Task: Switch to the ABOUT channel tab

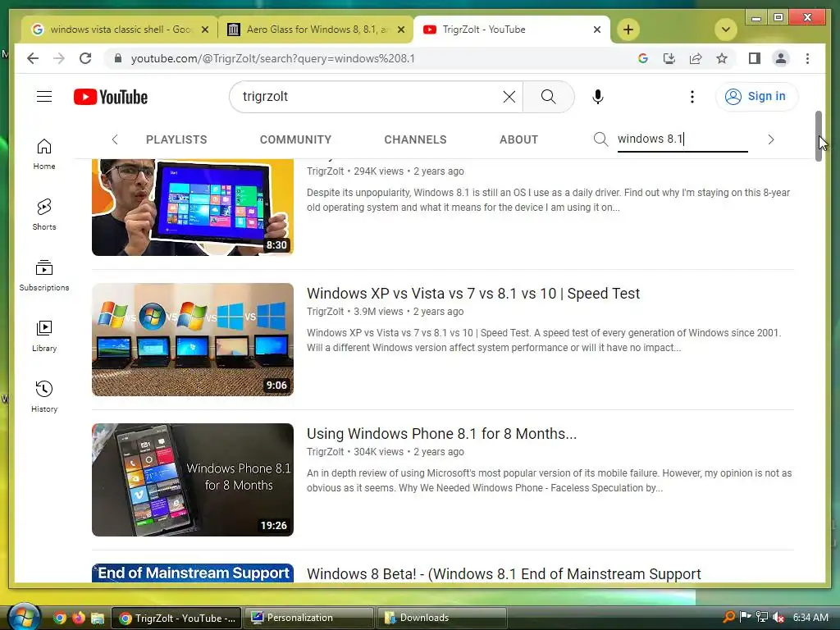Action: coord(518,139)
